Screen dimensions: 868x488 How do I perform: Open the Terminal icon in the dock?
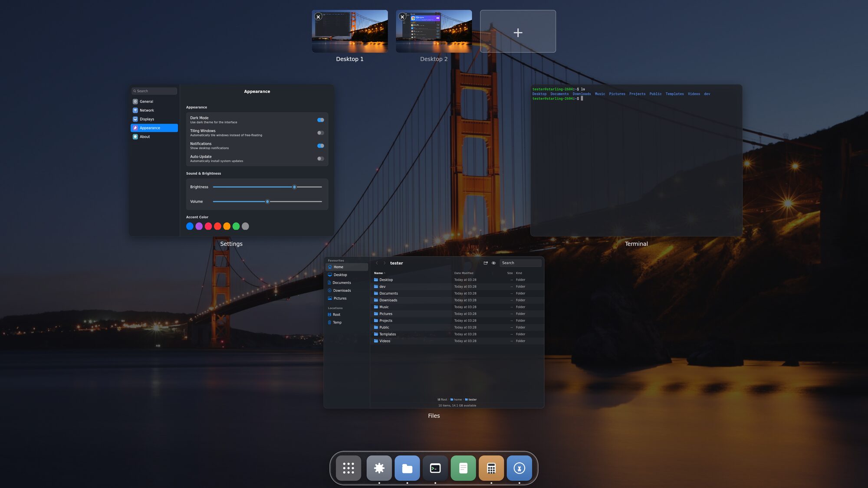point(435,468)
